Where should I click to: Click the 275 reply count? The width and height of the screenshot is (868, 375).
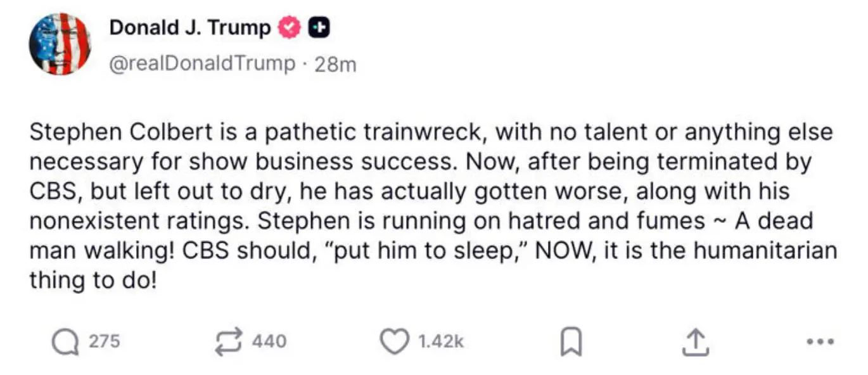point(104,341)
